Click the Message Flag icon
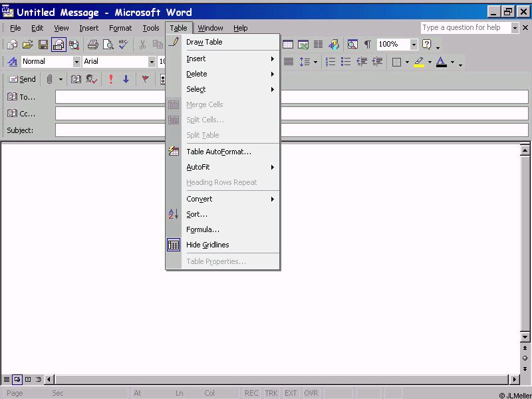 pyautogui.click(x=145, y=79)
